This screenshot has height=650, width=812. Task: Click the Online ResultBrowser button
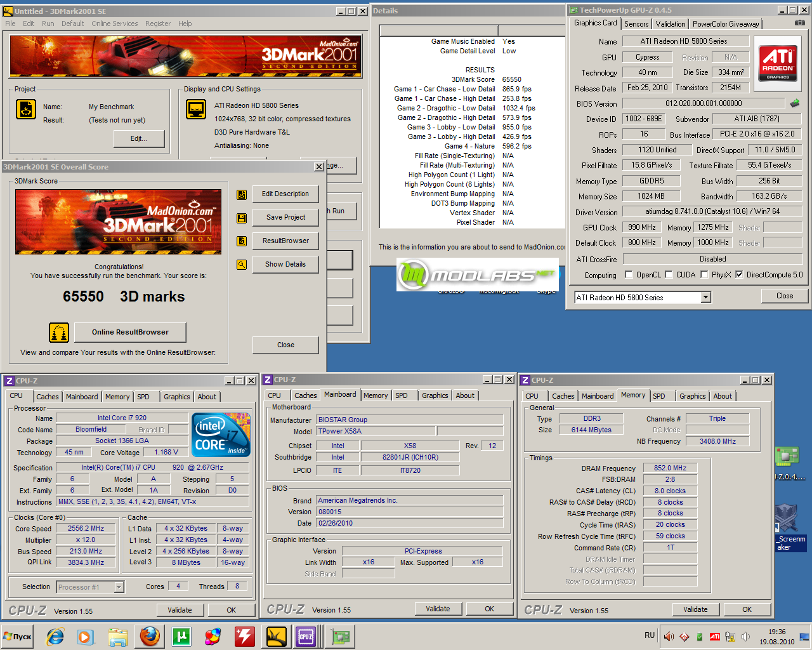click(x=130, y=332)
